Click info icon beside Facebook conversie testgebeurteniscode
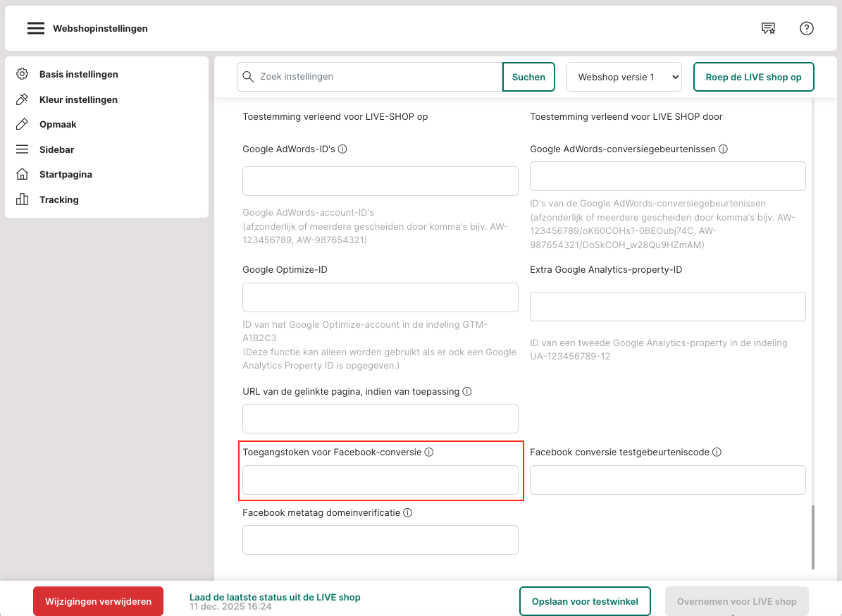The height and width of the screenshot is (616, 842). pos(717,452)
